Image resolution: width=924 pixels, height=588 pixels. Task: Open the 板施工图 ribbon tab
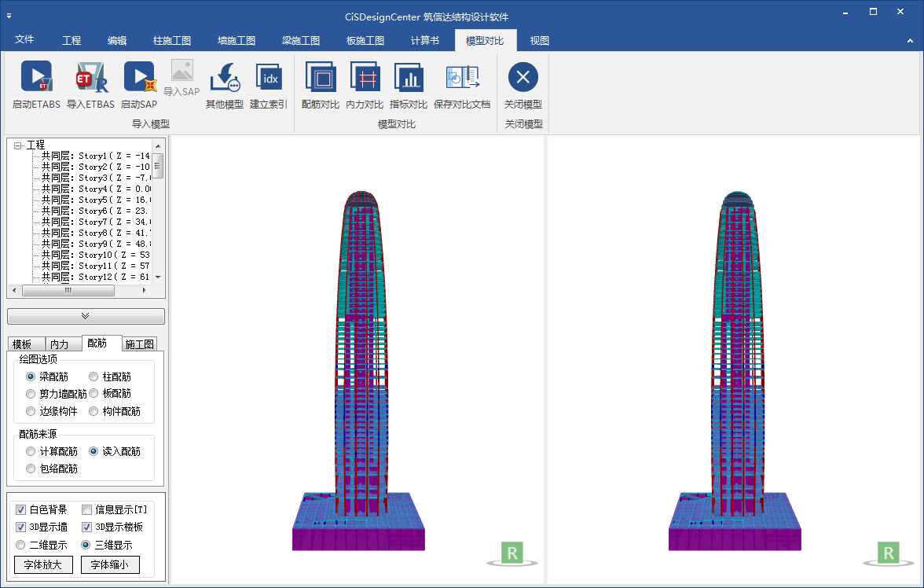pos(365,40)
